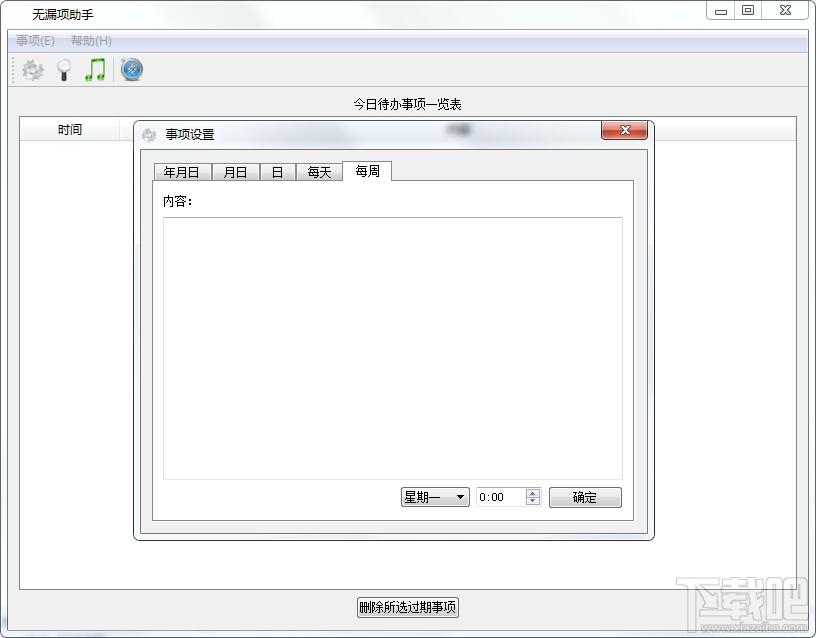Select the 日 tab
The width and height of the screenshot is (816, 638).
(x=277, y=172)
